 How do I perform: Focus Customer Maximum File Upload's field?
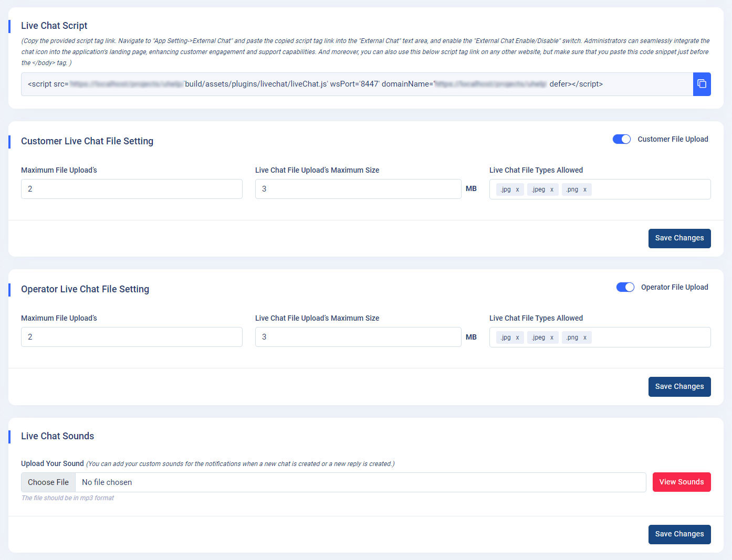[132, 189]
